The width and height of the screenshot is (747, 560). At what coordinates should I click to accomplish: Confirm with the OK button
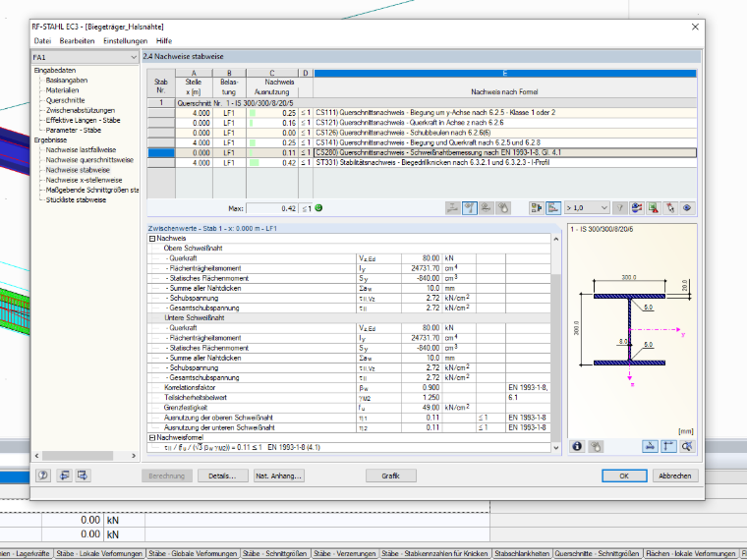tap(624, 476)
